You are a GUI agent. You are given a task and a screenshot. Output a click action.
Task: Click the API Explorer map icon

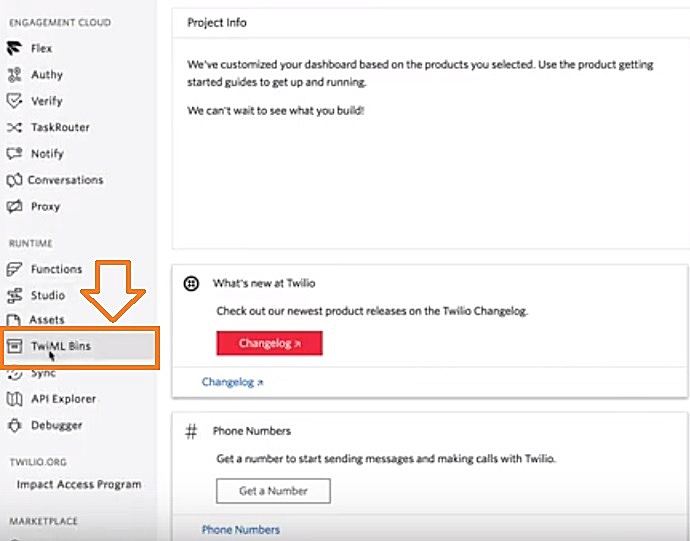point(14,399)
